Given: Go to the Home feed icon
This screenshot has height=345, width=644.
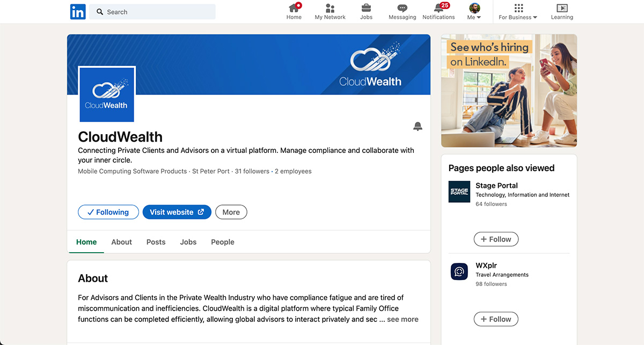Looking at the screenshot, I should coord(294,8).
